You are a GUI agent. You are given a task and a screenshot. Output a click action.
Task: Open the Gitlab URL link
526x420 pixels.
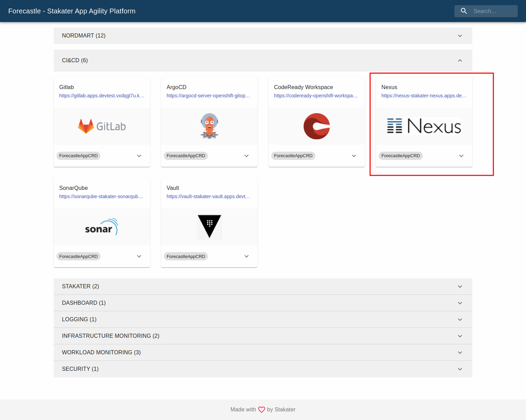point(102,96)
